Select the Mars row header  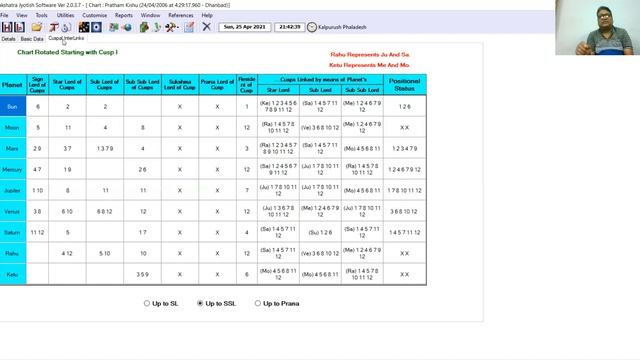pyautogui.click(x=13, y=149)
